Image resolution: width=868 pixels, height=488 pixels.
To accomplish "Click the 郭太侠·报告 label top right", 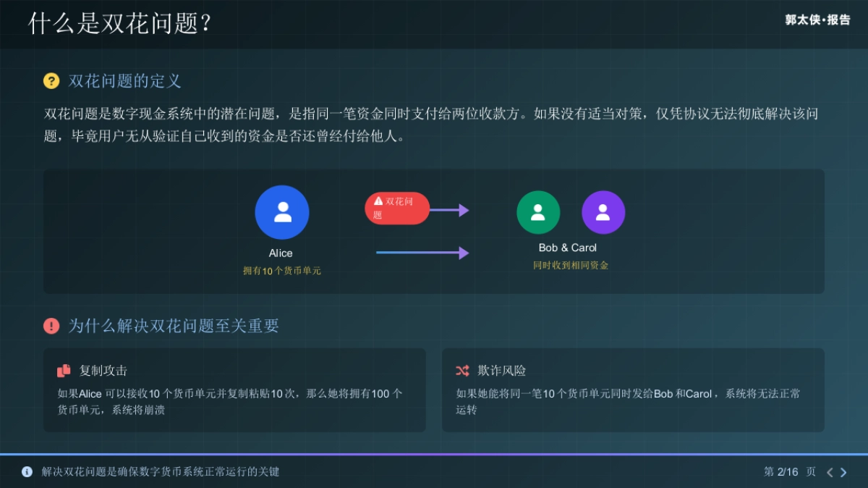I will 817,20.
